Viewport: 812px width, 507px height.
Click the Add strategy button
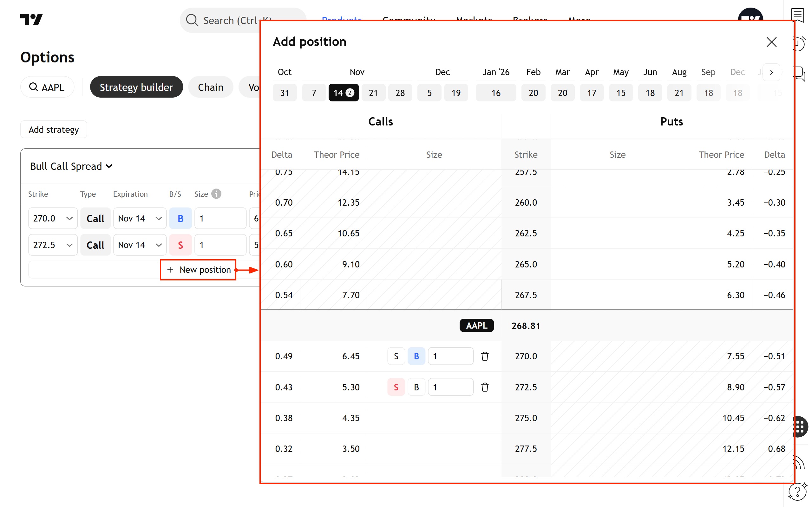coord(54,129)
